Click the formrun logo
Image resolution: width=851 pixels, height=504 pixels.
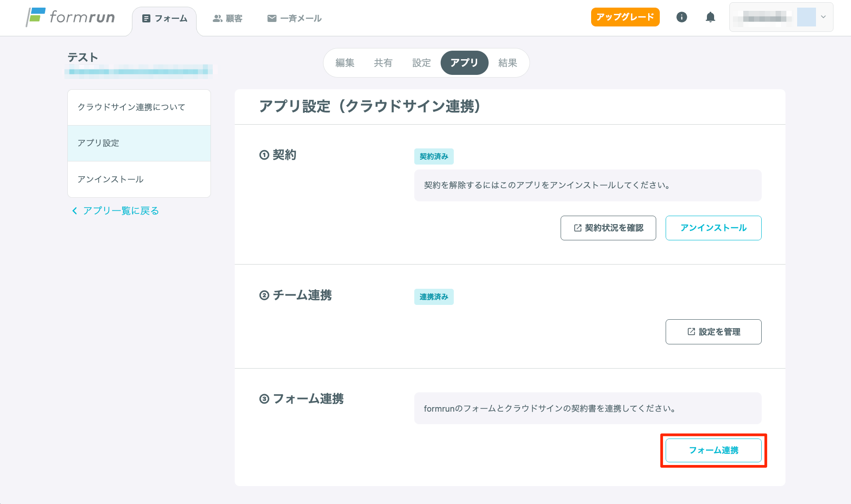coord(70,17)
